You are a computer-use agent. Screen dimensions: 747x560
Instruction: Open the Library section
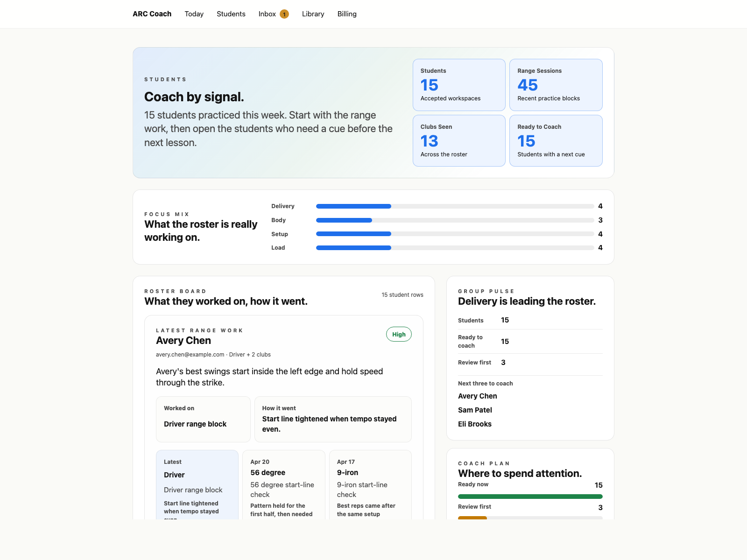pos(313,14)
